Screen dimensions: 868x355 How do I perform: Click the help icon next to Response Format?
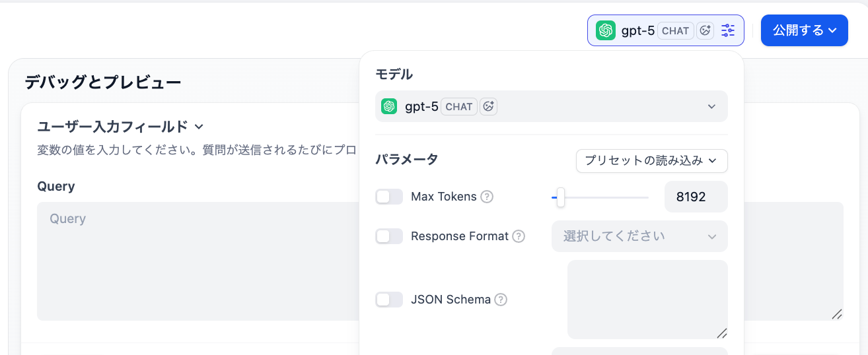click(519, 236)
